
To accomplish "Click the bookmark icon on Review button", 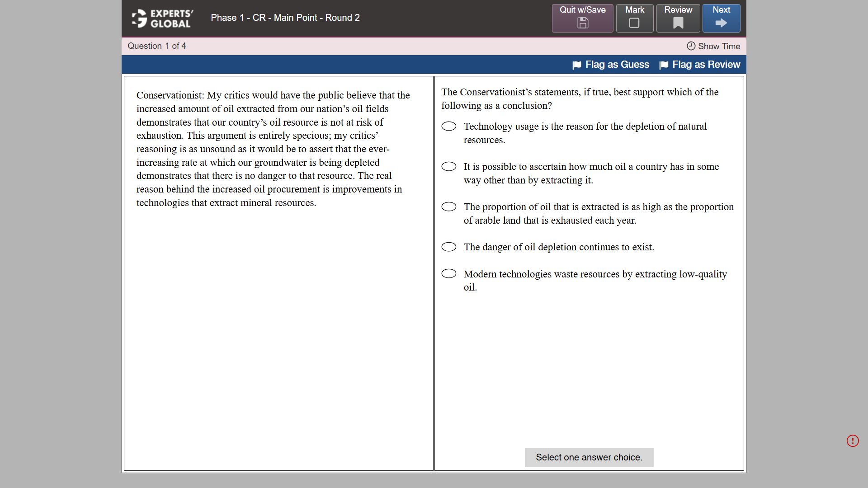I will pyautogui.click(x=678, y=23).
